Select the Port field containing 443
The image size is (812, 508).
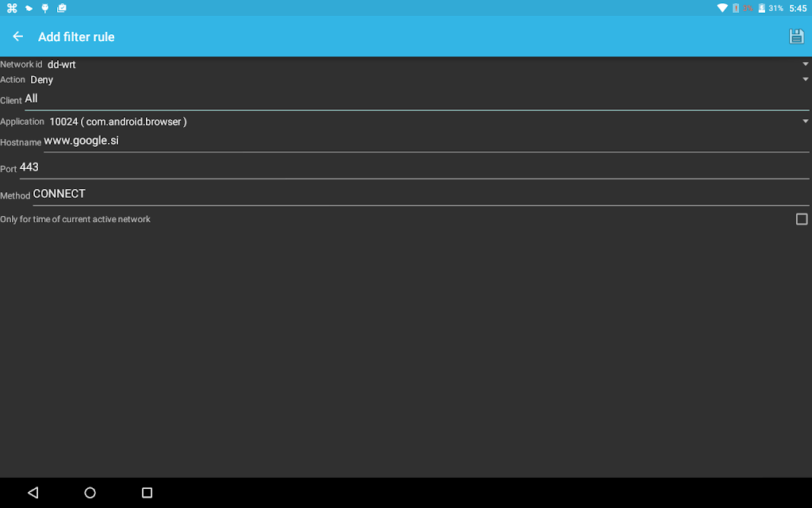[414, 168]
